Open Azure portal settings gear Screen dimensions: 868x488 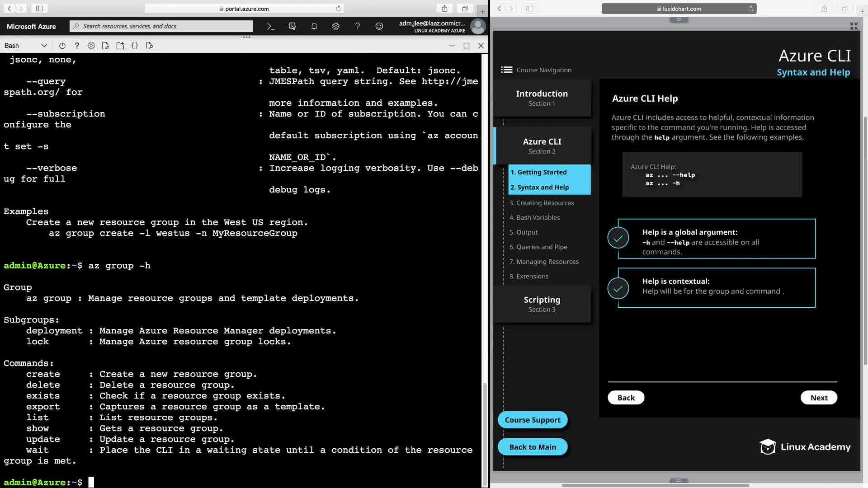coord(336,26)
